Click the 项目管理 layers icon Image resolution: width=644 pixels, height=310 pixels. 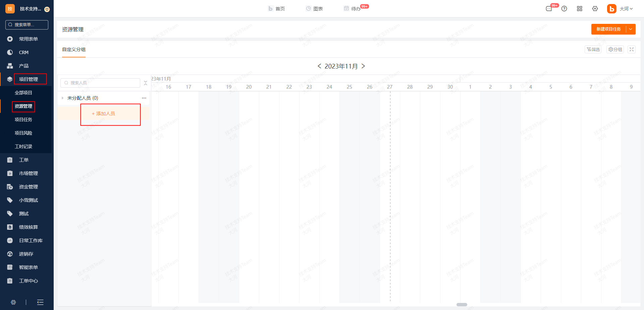(10, 79)
